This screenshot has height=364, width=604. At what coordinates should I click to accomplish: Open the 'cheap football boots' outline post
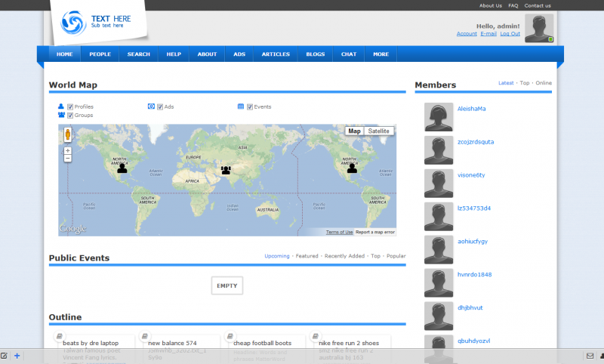coord(262,343)
